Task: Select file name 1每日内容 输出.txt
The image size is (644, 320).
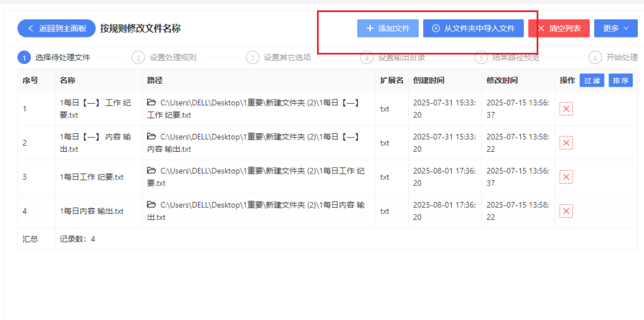Action: pyautogui.click(x=92, y=211)
